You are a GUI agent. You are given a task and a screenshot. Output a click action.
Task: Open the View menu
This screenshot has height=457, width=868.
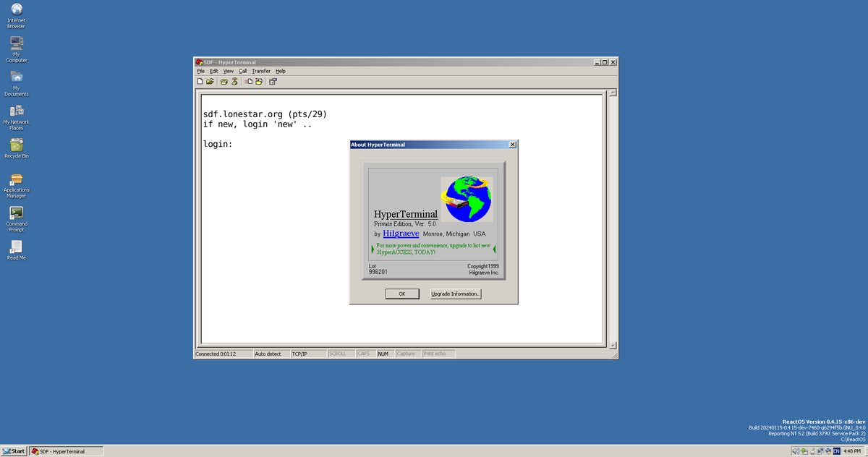(229, 71)
